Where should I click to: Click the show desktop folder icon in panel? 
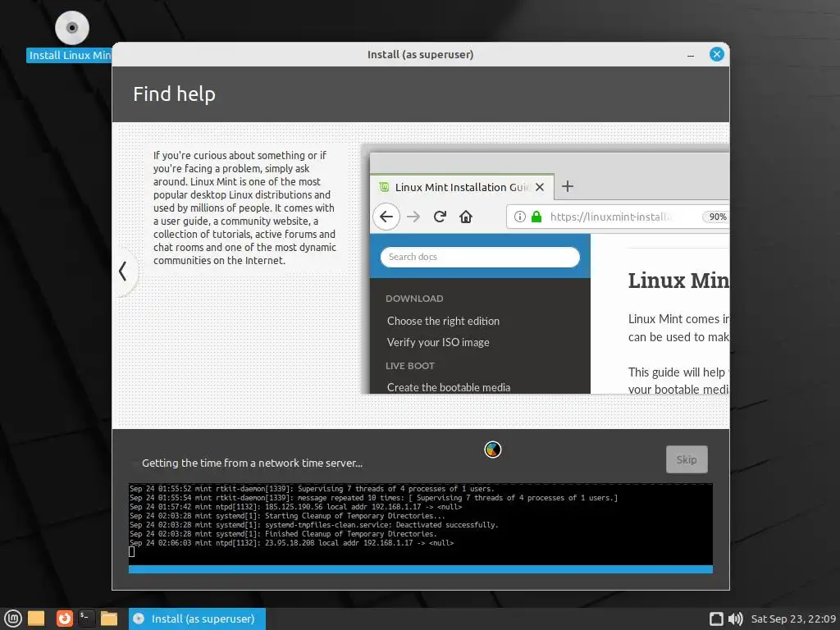point(36,619)
